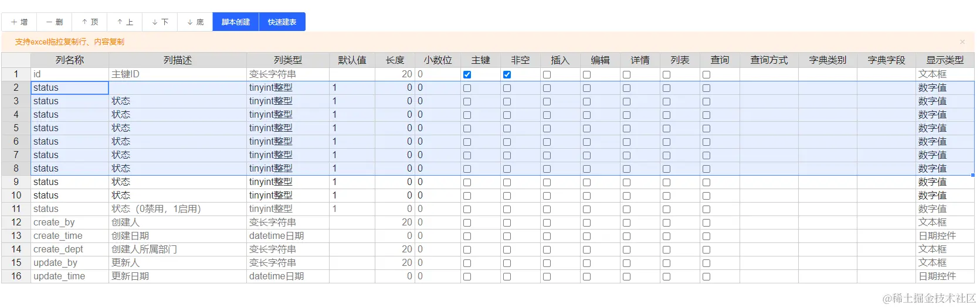Select row number 16 header

coord(16,276)
